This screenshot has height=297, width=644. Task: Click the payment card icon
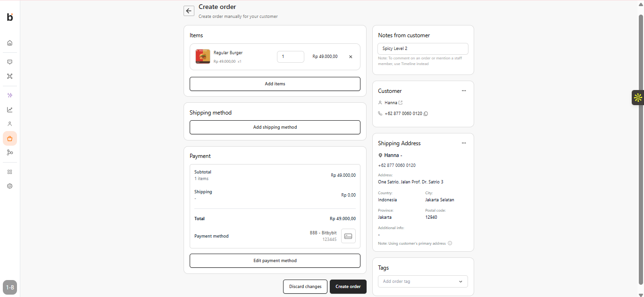348,236
